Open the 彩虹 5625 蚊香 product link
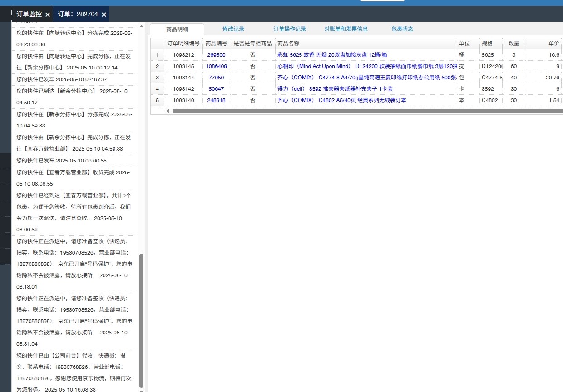 [332, 55]
